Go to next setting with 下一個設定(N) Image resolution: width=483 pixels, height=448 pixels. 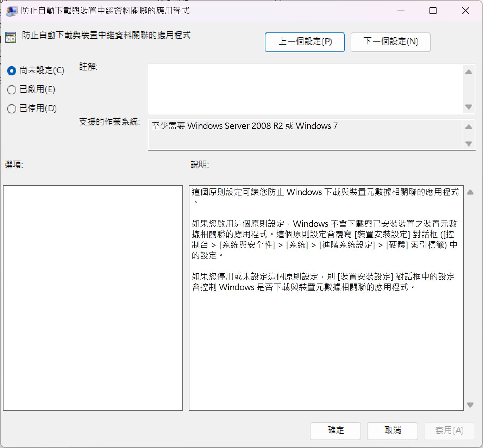tap(391, 42)
